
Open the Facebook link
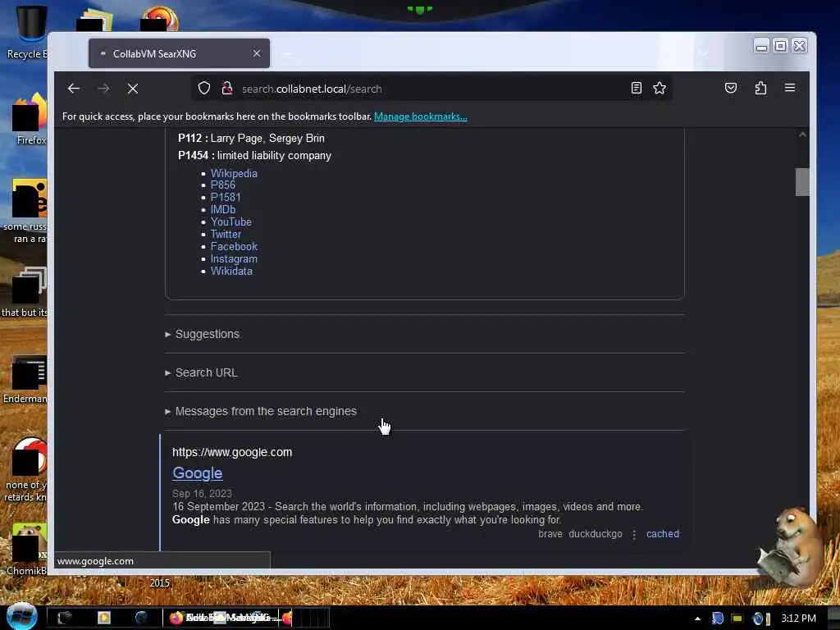click(234, 246)
